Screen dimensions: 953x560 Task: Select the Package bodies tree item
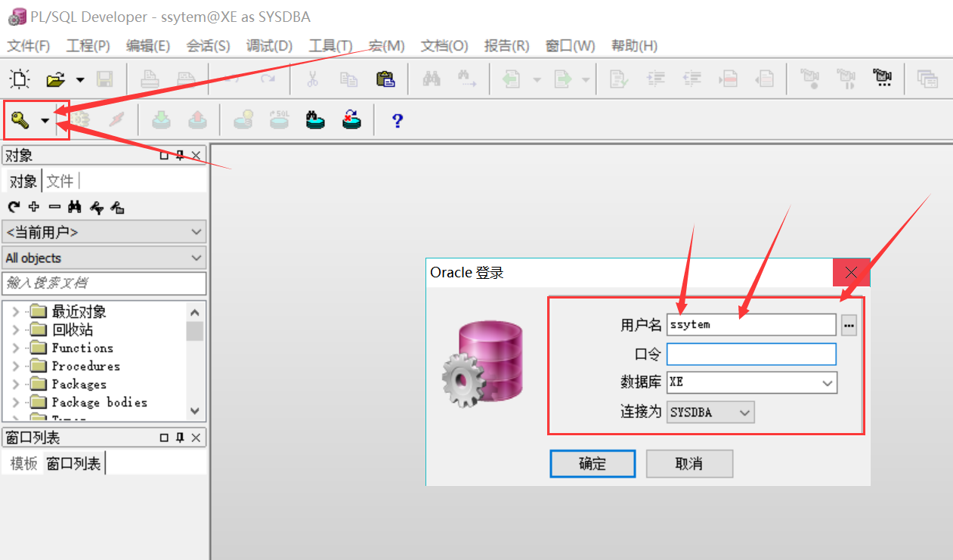99,402
